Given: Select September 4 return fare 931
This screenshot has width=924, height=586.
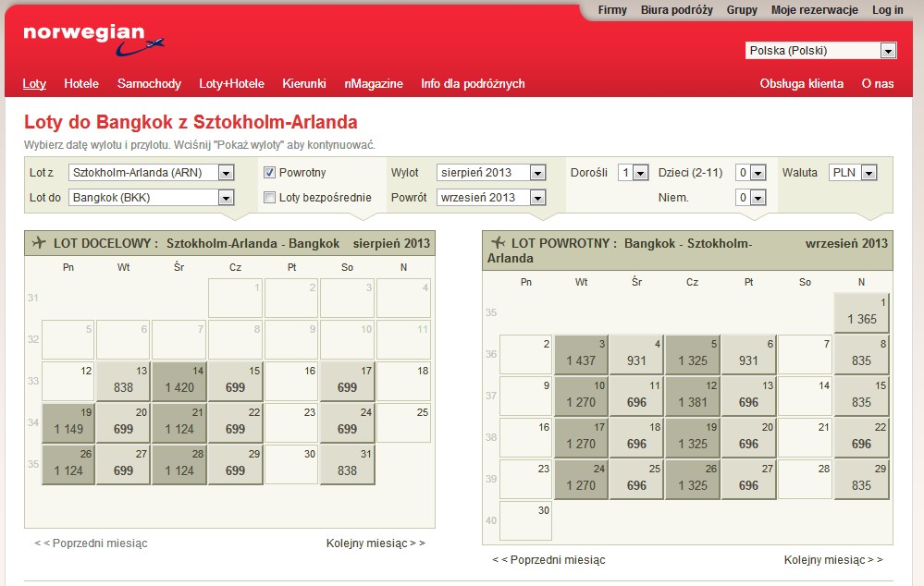Looking at the screenshot, I should (x=636, y=355).
